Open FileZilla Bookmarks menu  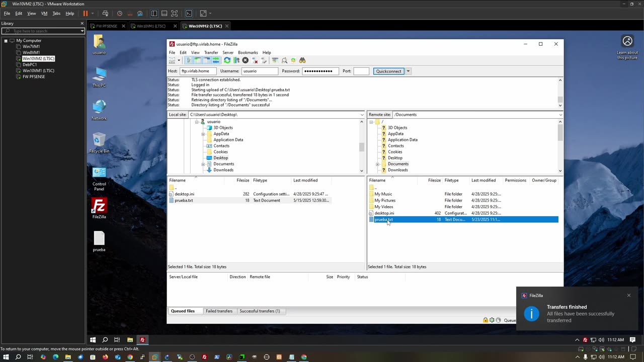click(248, 52)
